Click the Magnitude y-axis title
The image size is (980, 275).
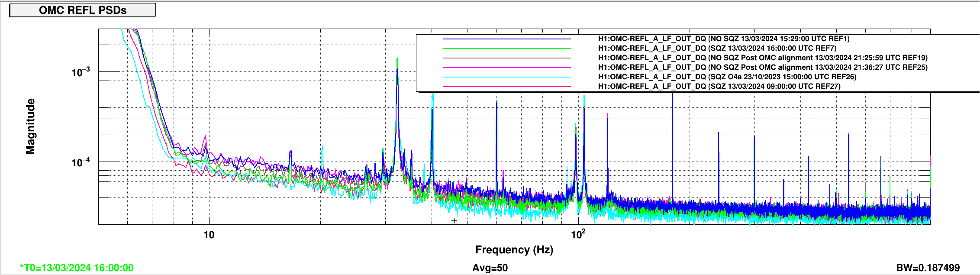pos(30,126)
